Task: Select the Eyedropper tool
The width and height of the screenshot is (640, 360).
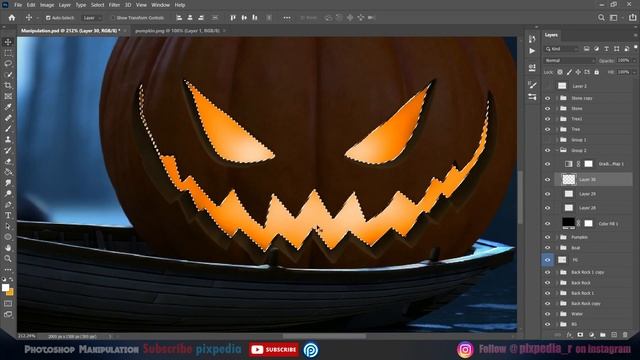Action: tap(8, 107)
